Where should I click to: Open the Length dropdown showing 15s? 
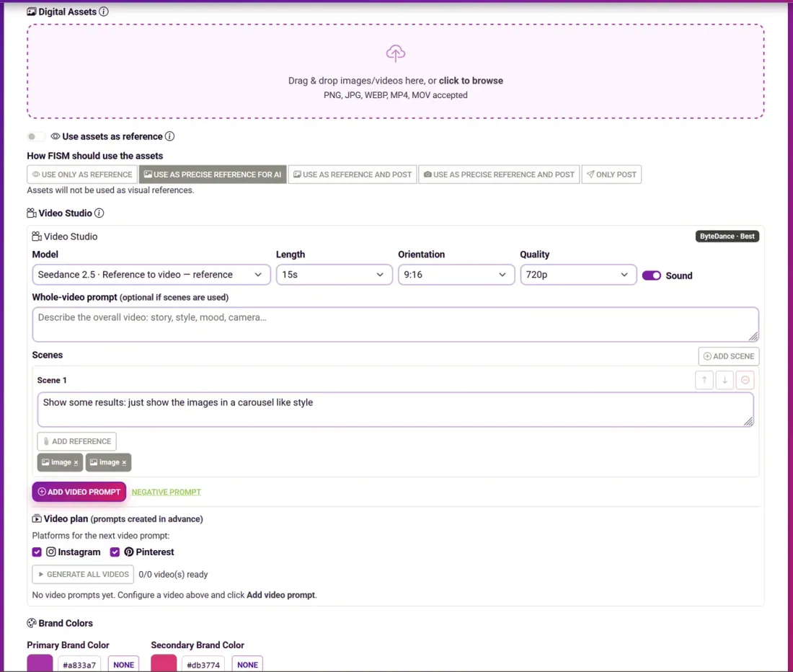[334, 275]
